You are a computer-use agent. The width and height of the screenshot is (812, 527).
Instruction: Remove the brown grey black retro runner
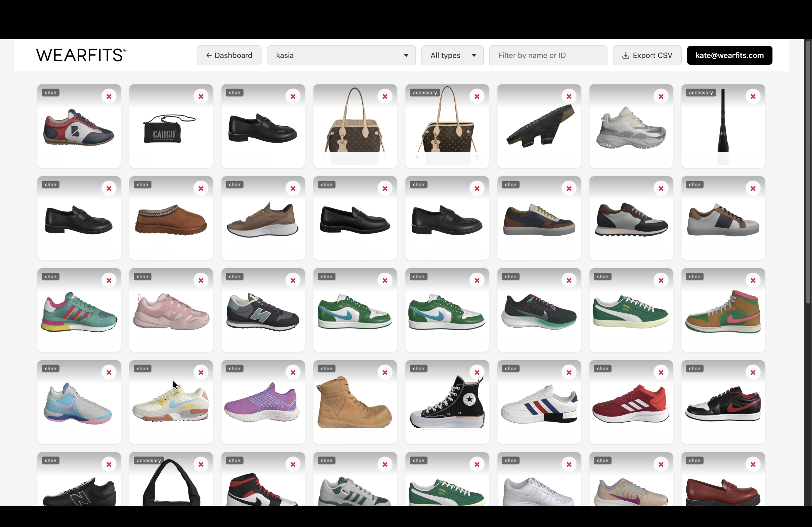pos(661,189)
